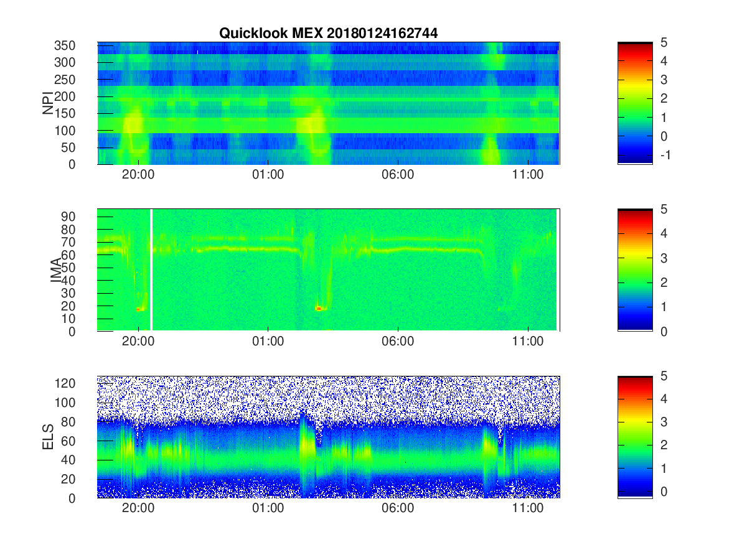
Task: Click the white data gap in the IMA plot
Action: pyautogui.click(x=151, y=270)
